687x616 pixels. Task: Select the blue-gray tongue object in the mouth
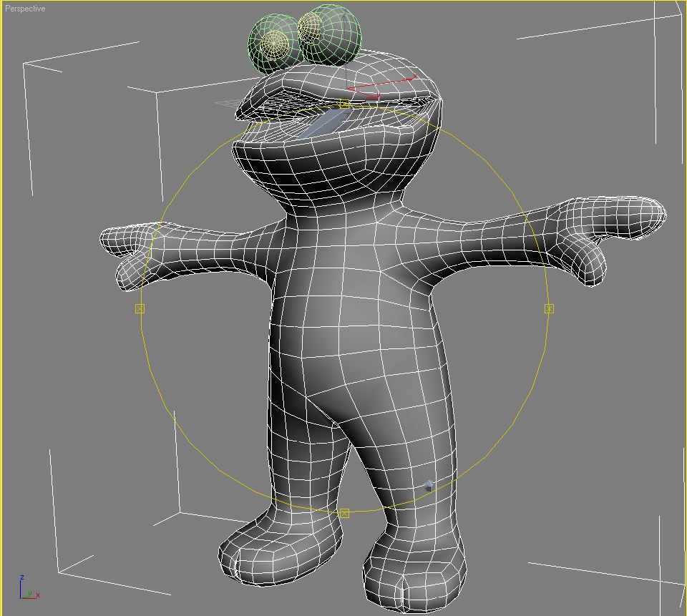pyautogui.click(x=326, y=123)
